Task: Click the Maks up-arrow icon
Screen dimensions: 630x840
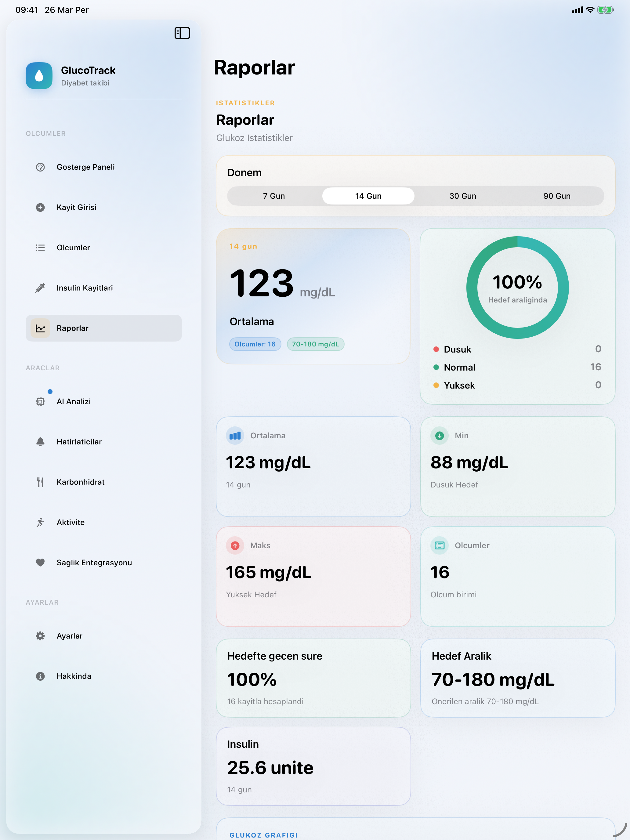Action: pyautogui.click(x=235, y=545)
